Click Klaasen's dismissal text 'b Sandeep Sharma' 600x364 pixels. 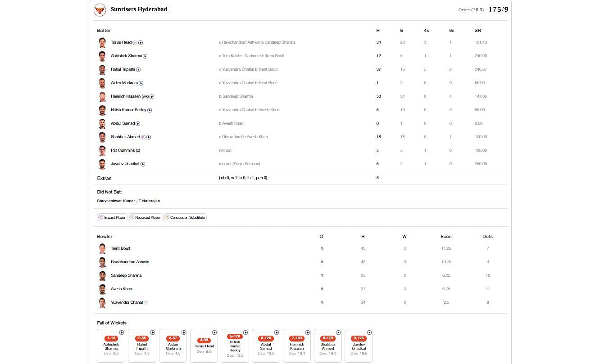click(236, 96)
